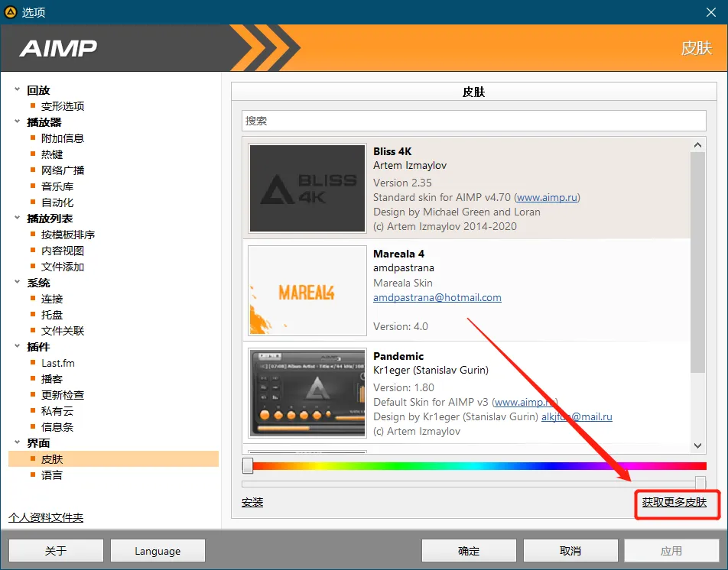728x570 pixels.
Task: Select 更新检查 tree item
Action: [63, 395]
